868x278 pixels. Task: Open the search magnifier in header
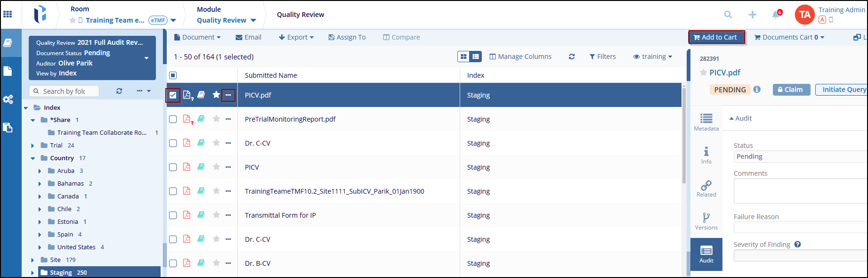click(728, 15)
